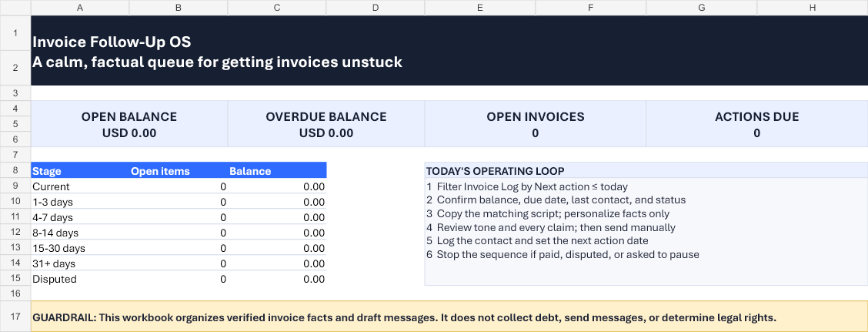Select row 7 header
The image size is (868, 332).
(x=15, y=154)
